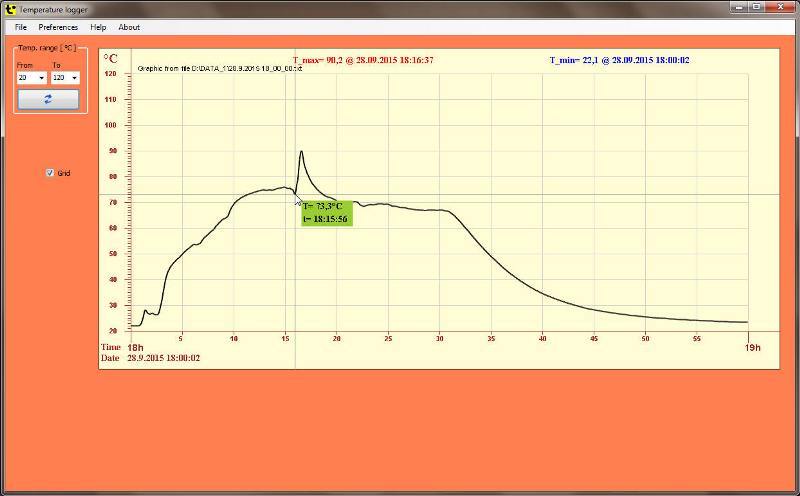Open the About menu

[x=129, y=27]
